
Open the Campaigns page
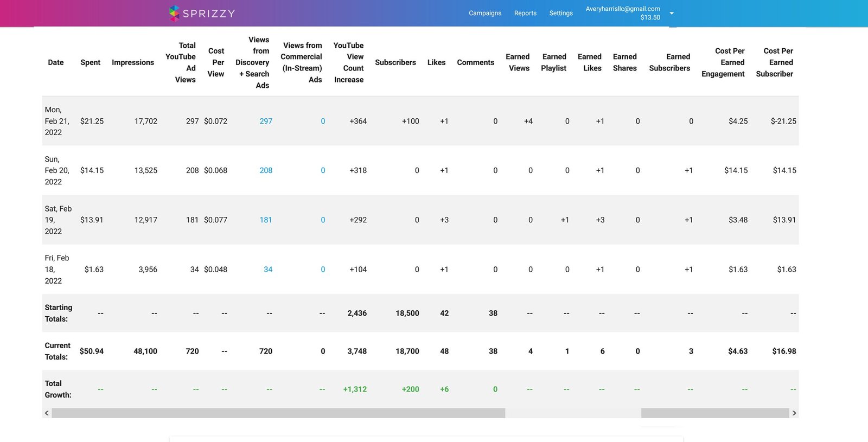[x=484, y=13]
